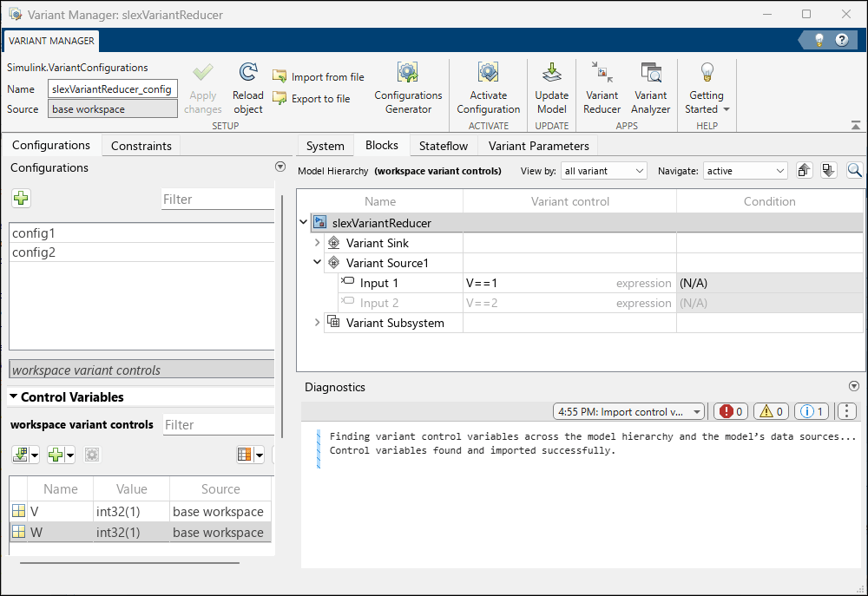The height and width of the screenshot is (596, 868).
Task: Toggle info messages filter button
Action: coord(812,411)
